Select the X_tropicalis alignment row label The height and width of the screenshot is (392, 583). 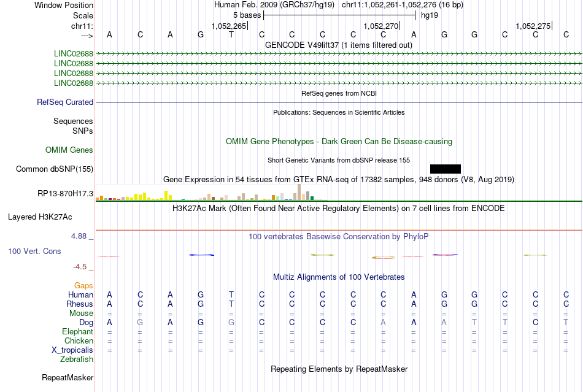tap(72, 350)
